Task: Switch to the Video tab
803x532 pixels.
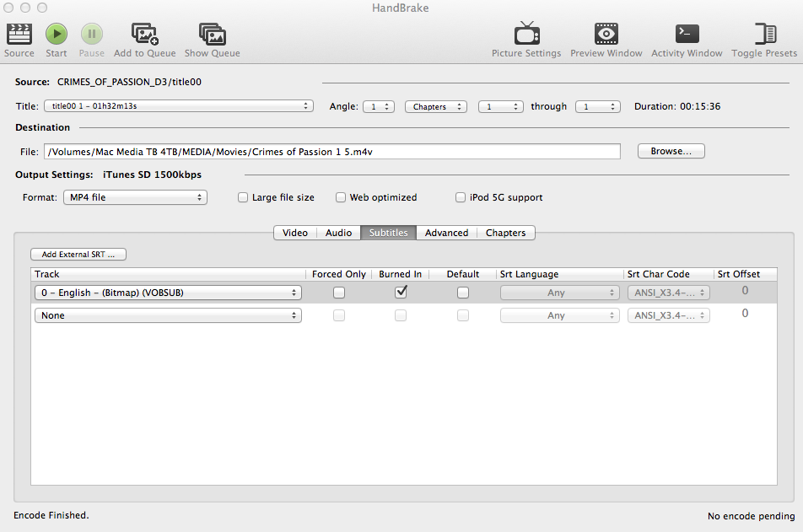Action: pyautogui.click(x=295, y=233)
